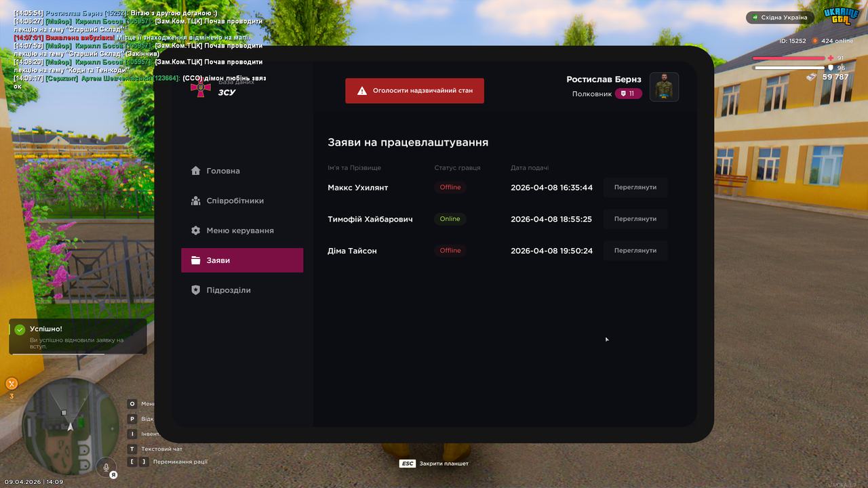868x488 pixels.
Task: Select the Заяви menu item
Action: tap(242, 260)
